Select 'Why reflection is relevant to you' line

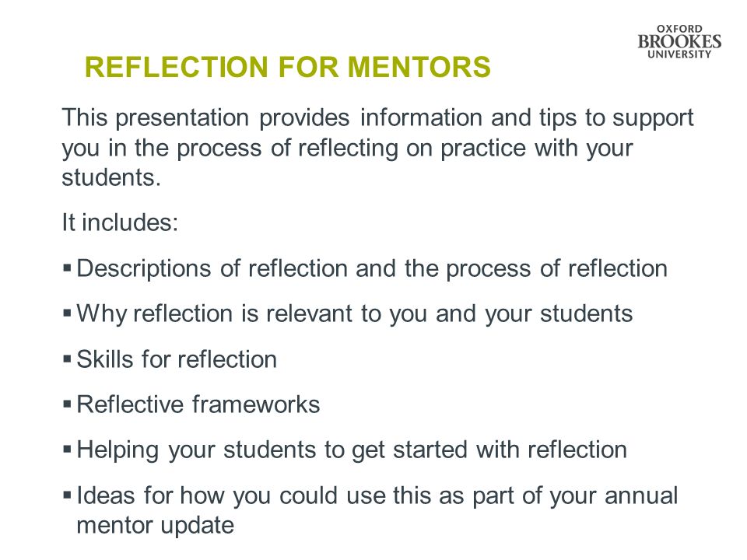coord(355,314)
